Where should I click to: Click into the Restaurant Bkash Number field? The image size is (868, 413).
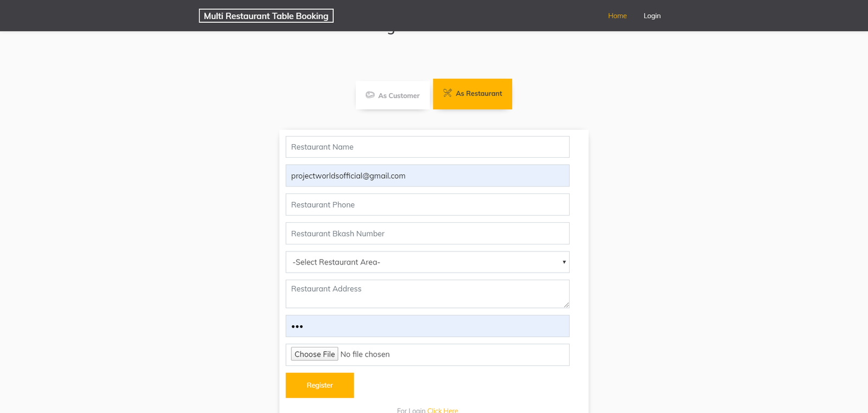coord(427,234)
